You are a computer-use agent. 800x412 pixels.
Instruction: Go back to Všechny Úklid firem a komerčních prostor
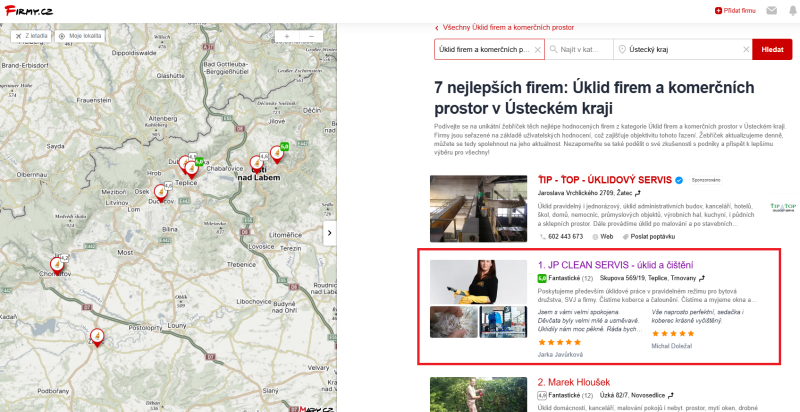tap(504, 28)
